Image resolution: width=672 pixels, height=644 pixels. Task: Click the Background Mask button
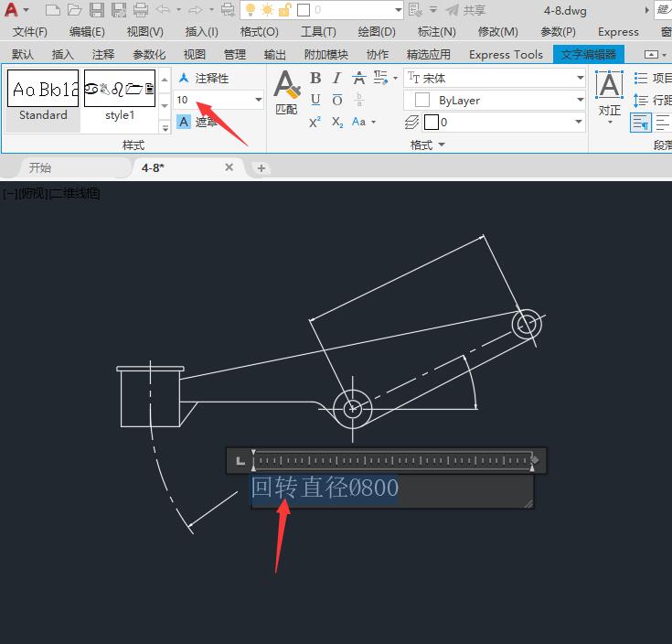tap(198, 123)
